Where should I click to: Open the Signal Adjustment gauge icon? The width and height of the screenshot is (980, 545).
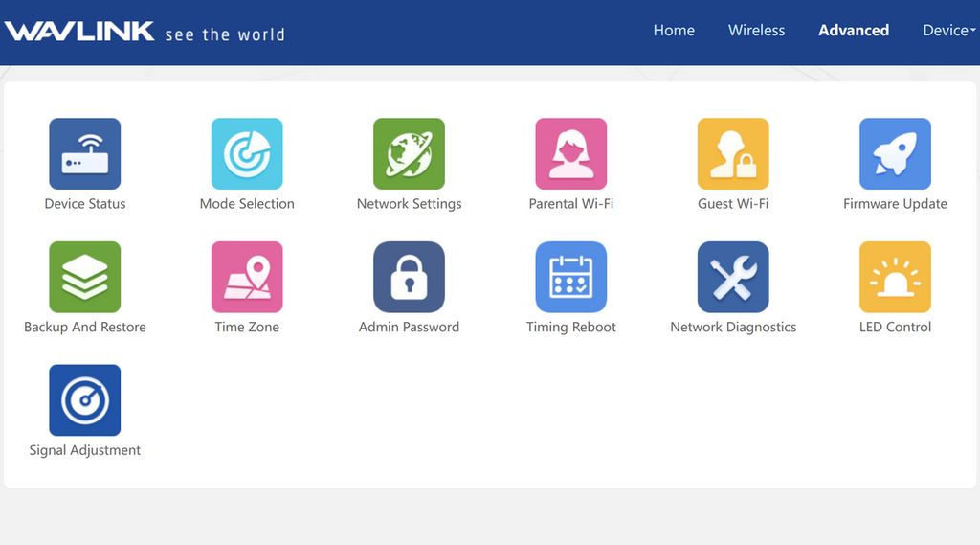[85, 400]
